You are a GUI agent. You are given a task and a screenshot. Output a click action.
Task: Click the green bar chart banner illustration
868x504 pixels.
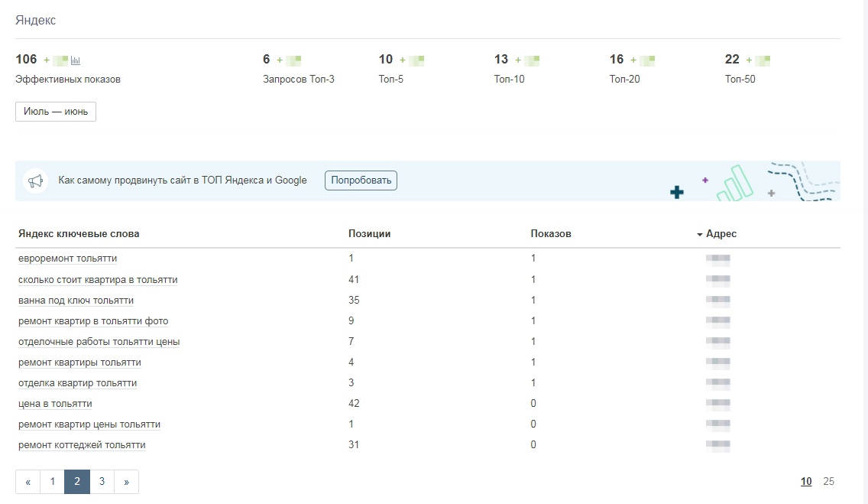coord(734,184)
